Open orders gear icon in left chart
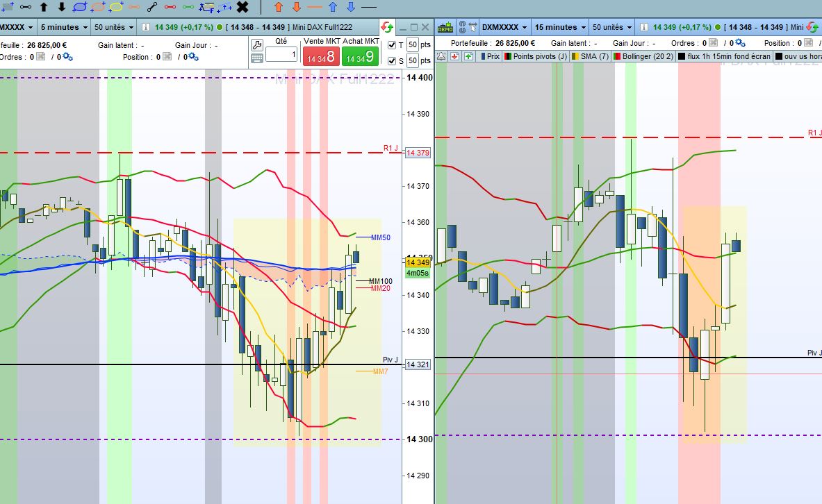Image resolution: width=822 pixels, height=504 pixels. [x=67, y=57]
